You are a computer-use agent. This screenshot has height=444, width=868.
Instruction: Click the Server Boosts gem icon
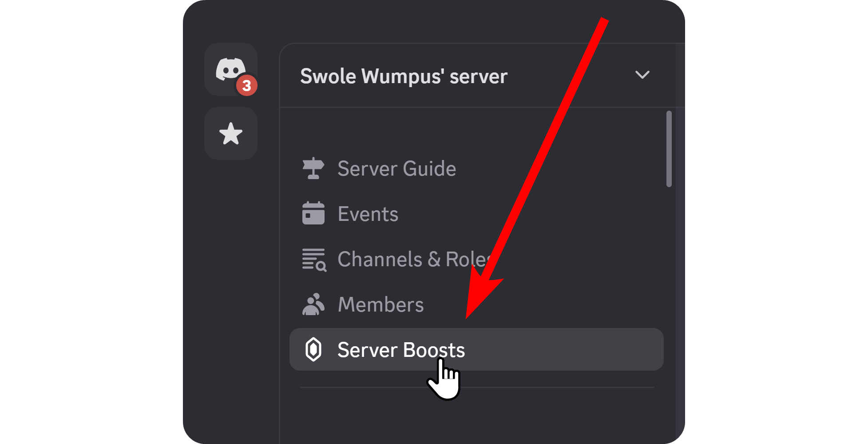pos(314,350)
